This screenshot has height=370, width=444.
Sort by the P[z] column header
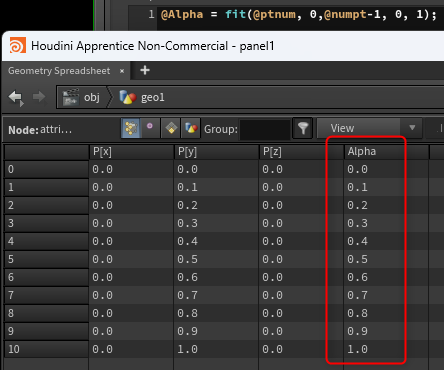tap(301, 152)
